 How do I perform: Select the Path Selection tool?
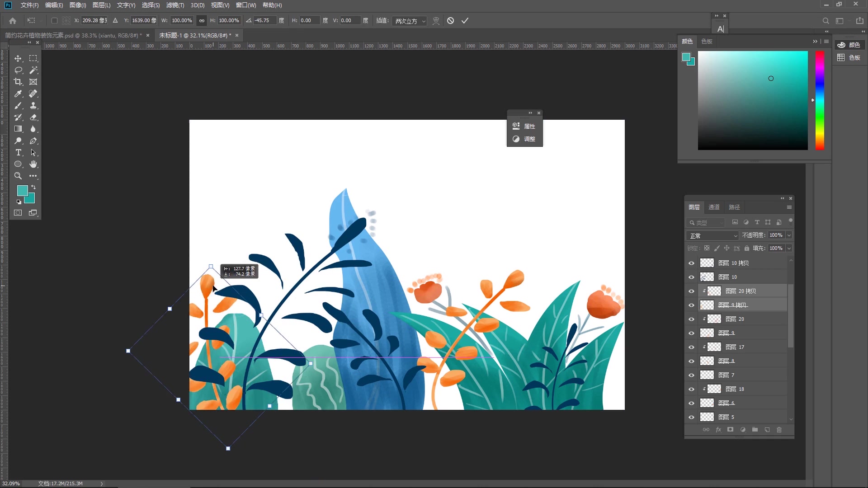pos(33,152)
